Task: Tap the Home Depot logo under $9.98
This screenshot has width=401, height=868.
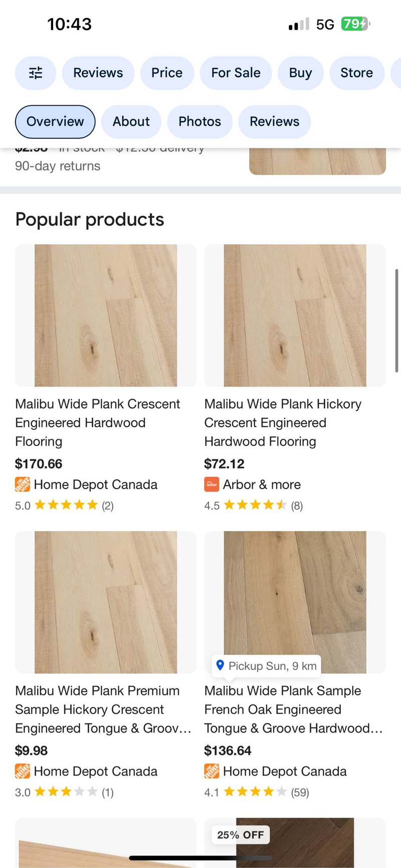Action: pyautogui.click(x=23, y=771)
